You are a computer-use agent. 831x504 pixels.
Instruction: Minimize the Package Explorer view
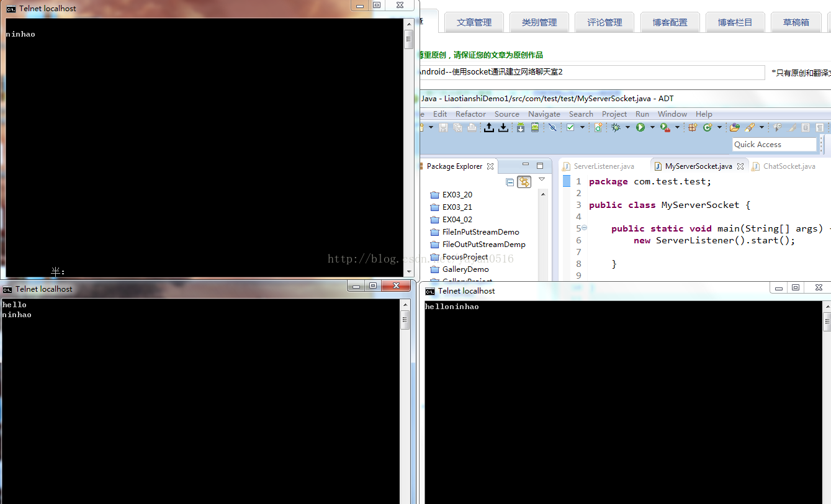[526, 165]
